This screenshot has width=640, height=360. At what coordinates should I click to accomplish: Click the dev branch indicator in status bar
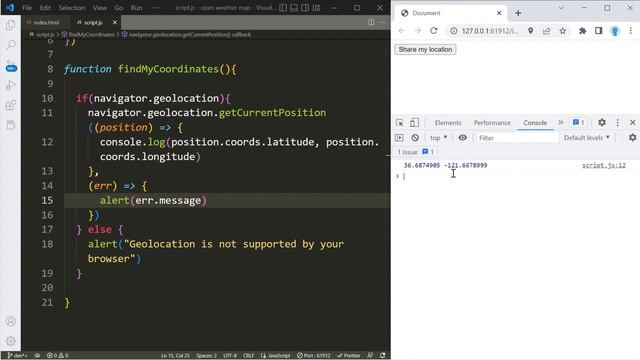click(x=17, y=356)
